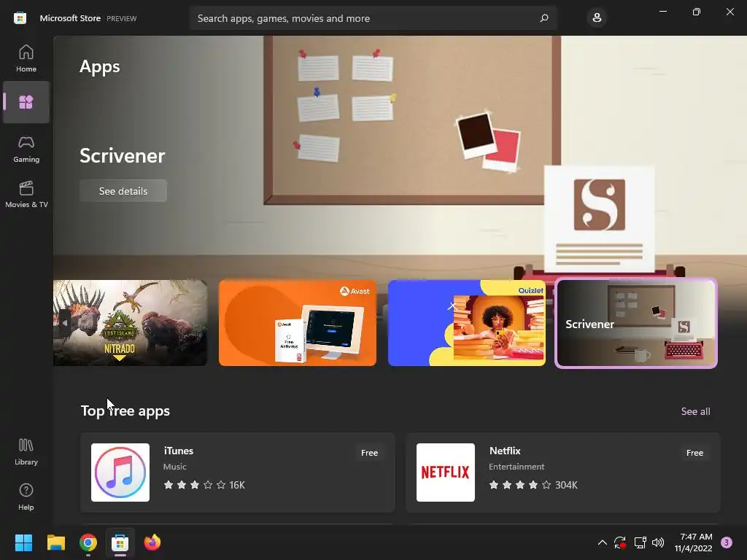The width and height of the screenshot is (747, 560).
Task: Open the clock showing 7:47 AM
Action: point(694,542)
